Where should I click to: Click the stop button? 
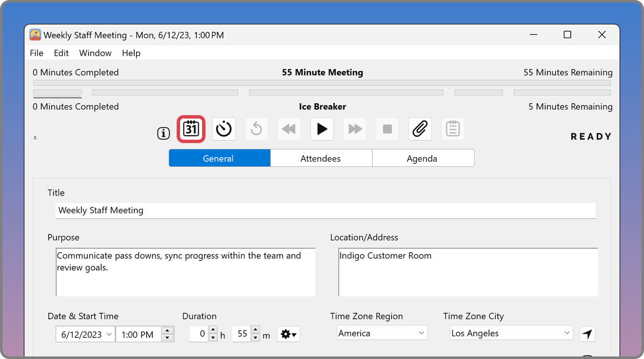tap(387, 129)
